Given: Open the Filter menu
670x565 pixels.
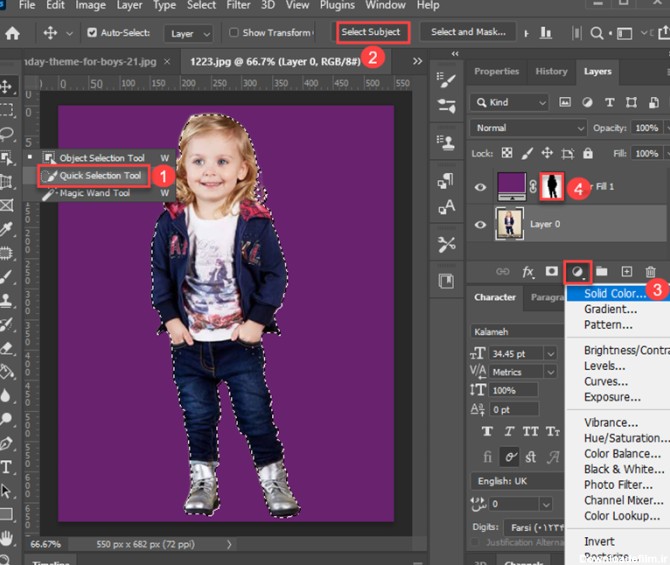Looking at the screenshot, I should (x=238, y=5).
